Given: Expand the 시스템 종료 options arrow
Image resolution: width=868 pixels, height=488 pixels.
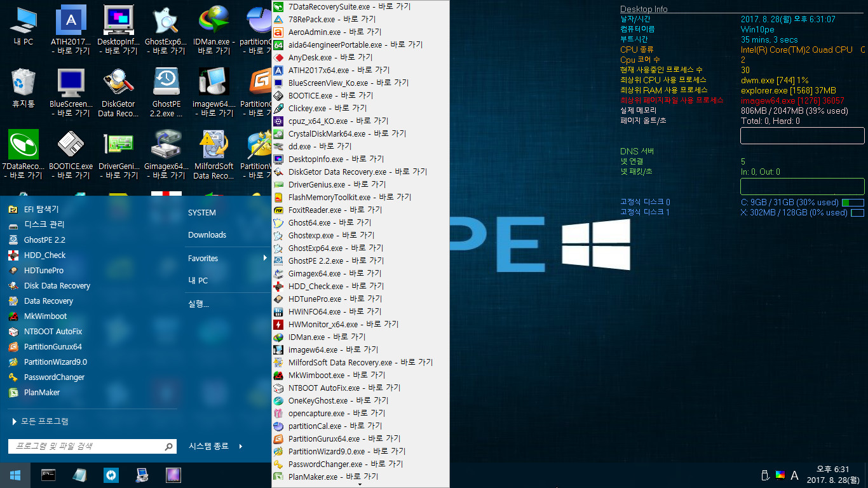Looking at the screenshot, I should [x=241, y=446].
